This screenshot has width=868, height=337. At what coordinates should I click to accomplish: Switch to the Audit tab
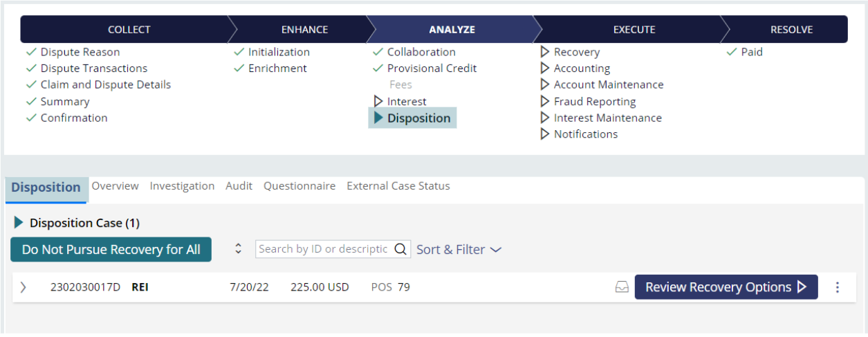point(239,186)
